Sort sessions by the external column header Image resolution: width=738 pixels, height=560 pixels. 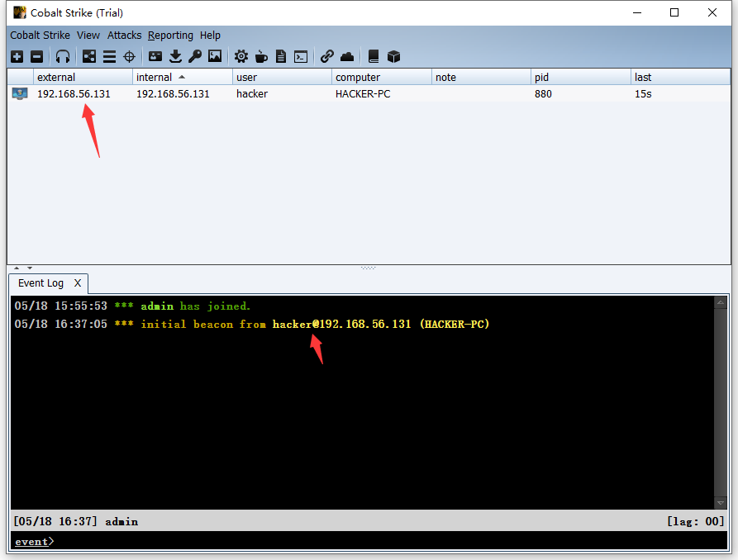pyautogui.click(x=83, y=77)
